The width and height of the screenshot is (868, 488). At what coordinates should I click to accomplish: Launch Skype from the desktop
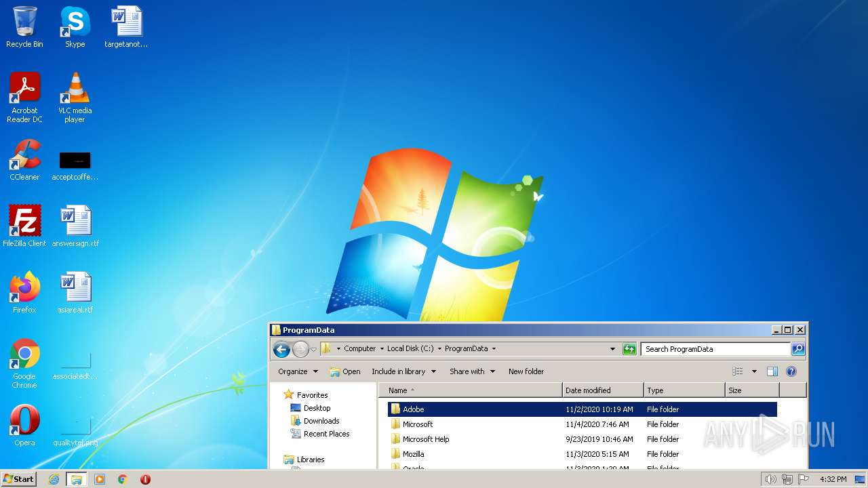(75, 27)
